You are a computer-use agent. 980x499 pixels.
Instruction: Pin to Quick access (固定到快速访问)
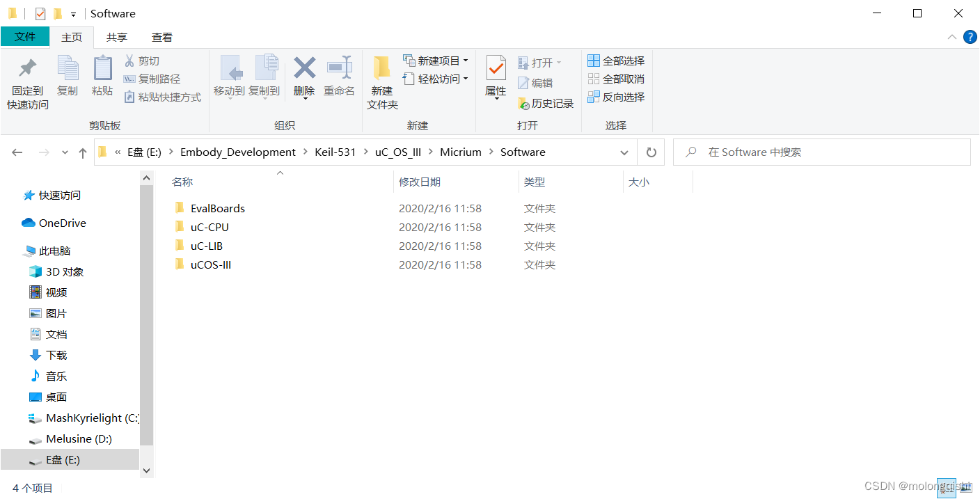28,84
